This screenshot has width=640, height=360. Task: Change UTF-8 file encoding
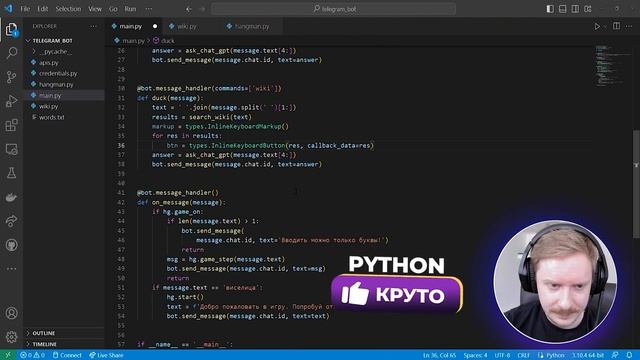[502, 355]
